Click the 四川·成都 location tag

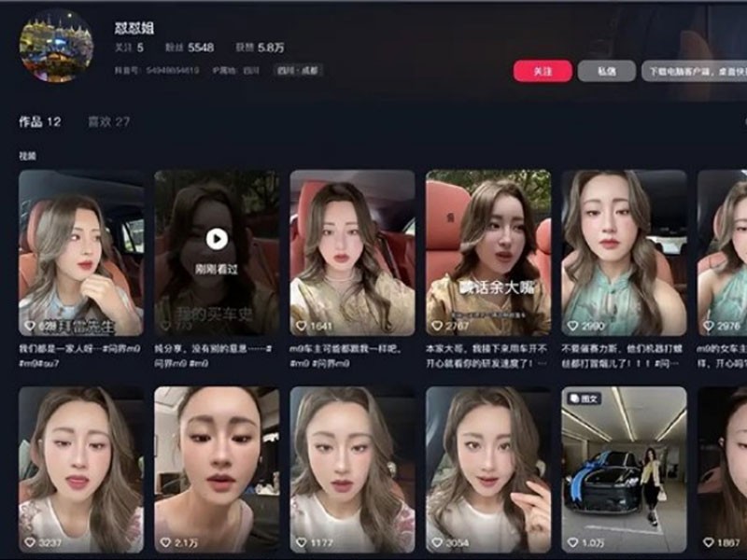(297, 70)
